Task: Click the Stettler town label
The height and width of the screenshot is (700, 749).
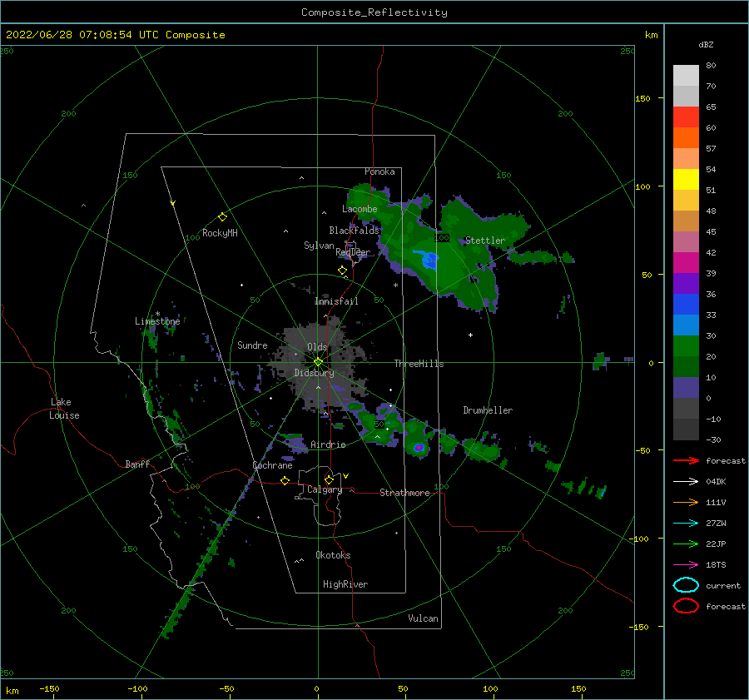Action: [485, 241]
